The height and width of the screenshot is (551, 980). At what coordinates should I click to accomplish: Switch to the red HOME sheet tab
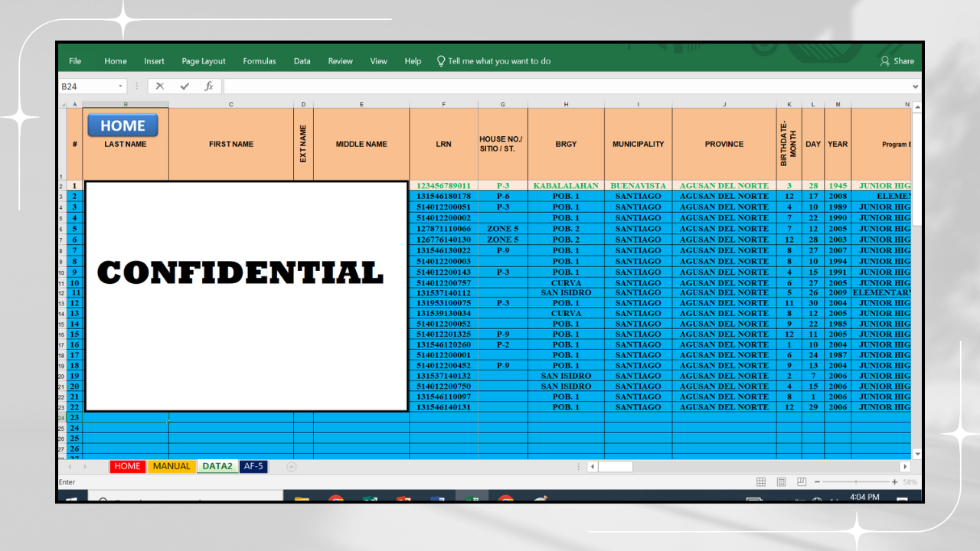[x=128, y=466]
